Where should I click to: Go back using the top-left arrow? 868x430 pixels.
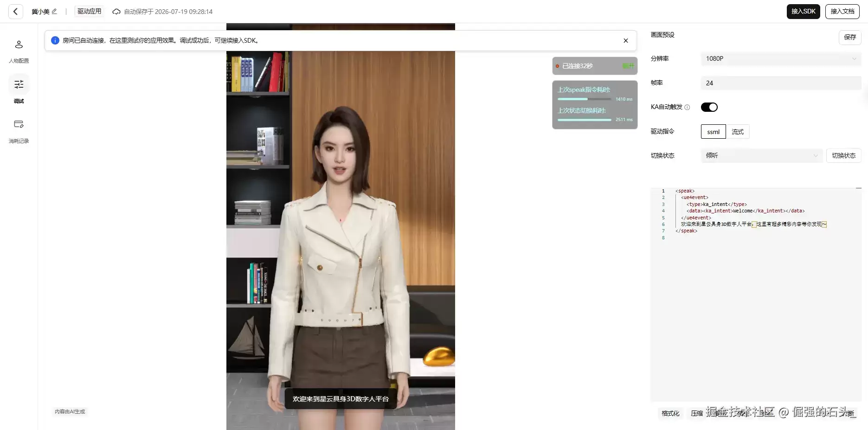coord(15,12)
